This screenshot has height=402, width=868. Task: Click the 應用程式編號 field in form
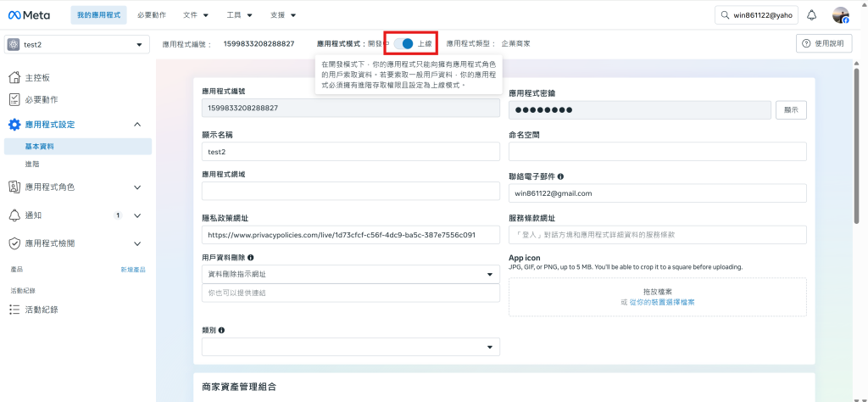(x=351, y=108)
